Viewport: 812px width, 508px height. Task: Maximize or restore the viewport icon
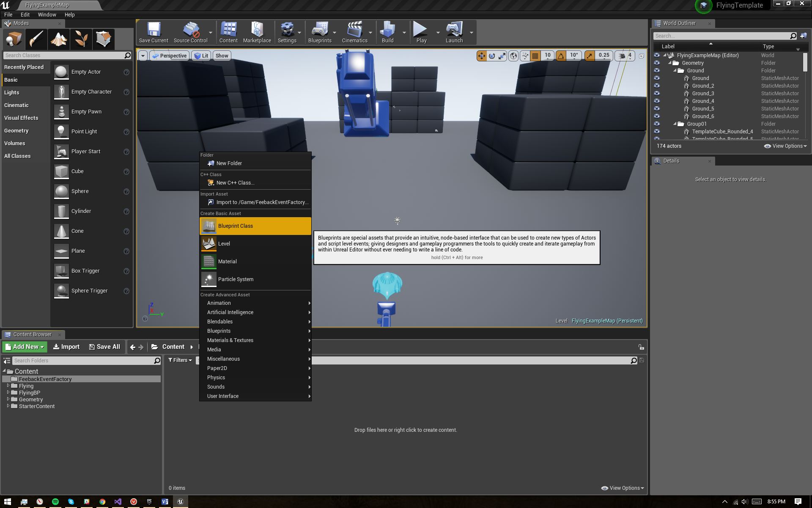[641, 56]
